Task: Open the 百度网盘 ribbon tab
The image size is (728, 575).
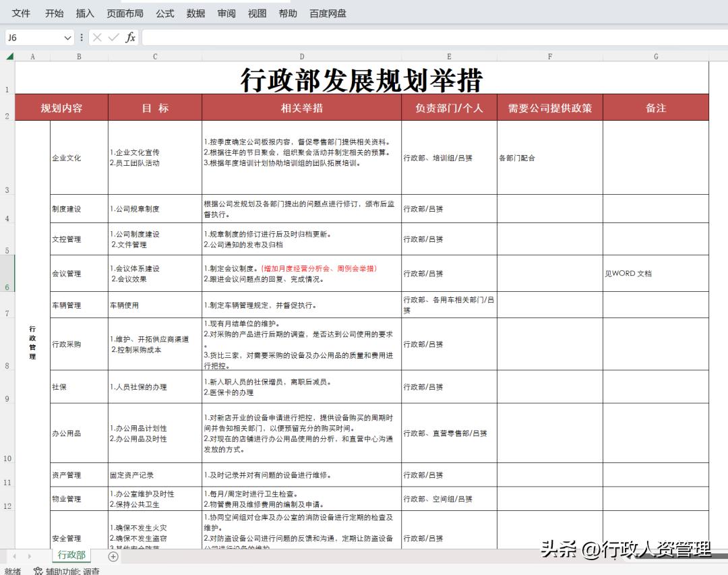Action: (x=327, y=13)
